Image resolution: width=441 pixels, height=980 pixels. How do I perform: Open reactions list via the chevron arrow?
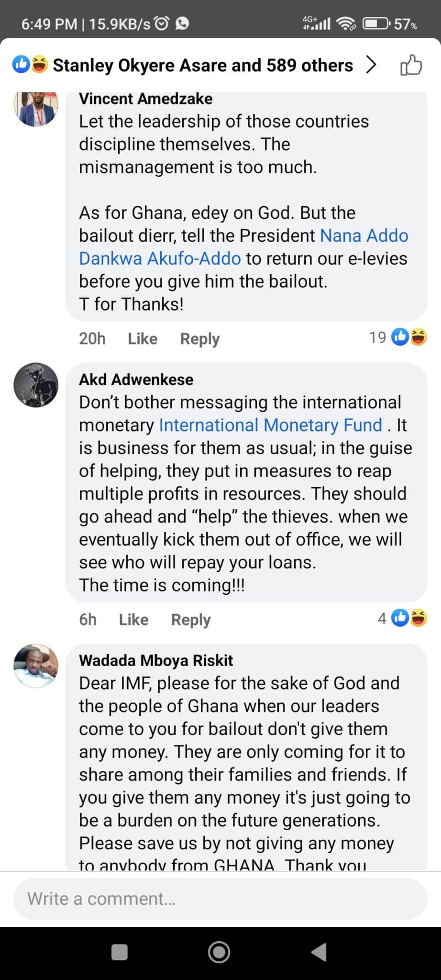point(371,65)
